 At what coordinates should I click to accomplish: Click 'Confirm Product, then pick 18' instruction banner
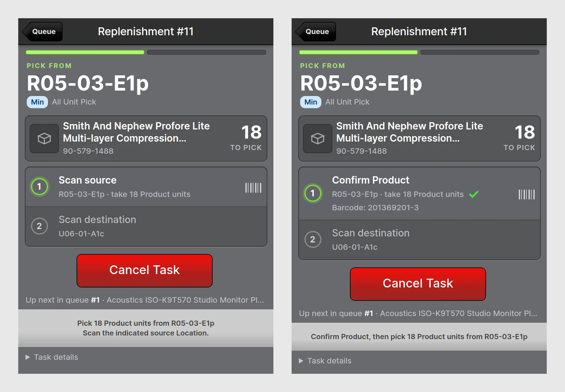[x=419, y=337]
